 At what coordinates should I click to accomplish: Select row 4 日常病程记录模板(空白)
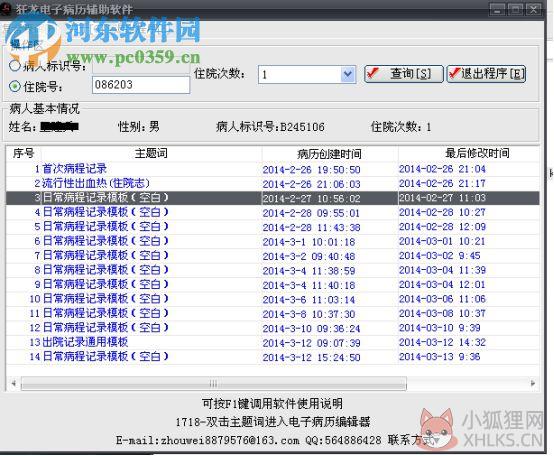click(272, 212)
